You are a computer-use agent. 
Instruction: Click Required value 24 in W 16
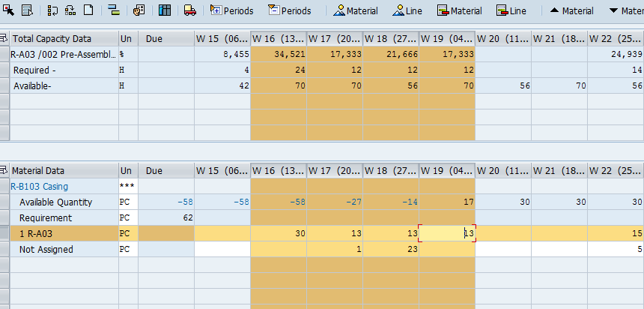(278, 70)
